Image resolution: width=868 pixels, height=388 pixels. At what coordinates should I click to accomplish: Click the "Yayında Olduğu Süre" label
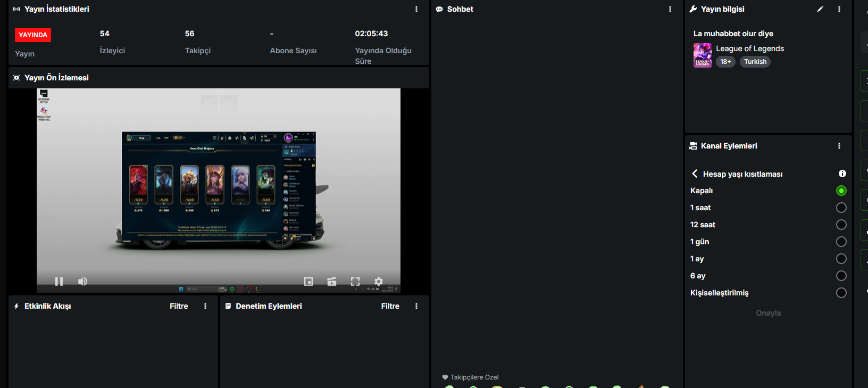tap(383, 56)
